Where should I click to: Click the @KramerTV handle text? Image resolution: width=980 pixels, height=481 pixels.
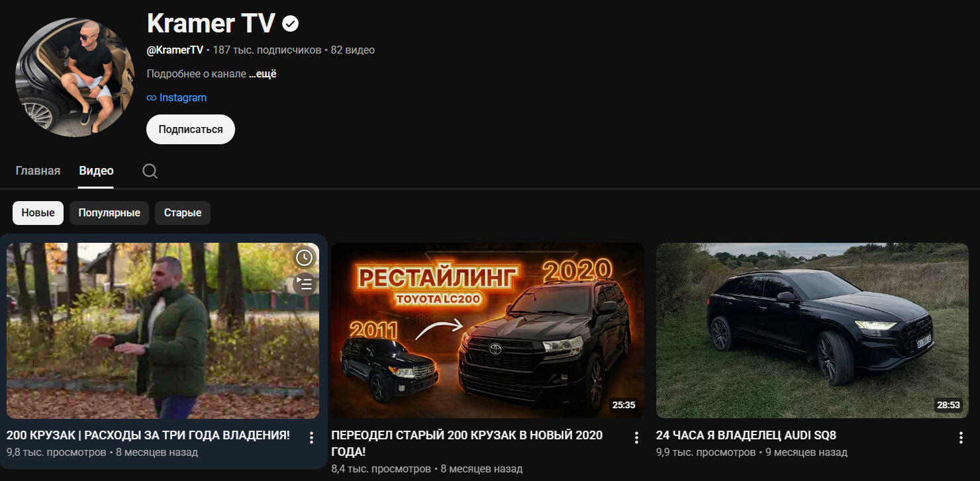click(175, 50)
